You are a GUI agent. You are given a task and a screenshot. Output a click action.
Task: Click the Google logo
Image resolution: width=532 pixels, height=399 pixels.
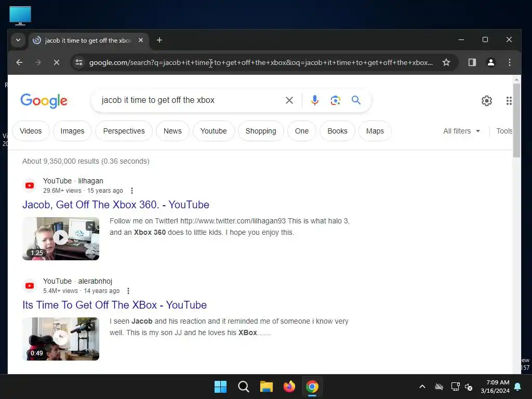pyautogui.click(x=44, y=101)
